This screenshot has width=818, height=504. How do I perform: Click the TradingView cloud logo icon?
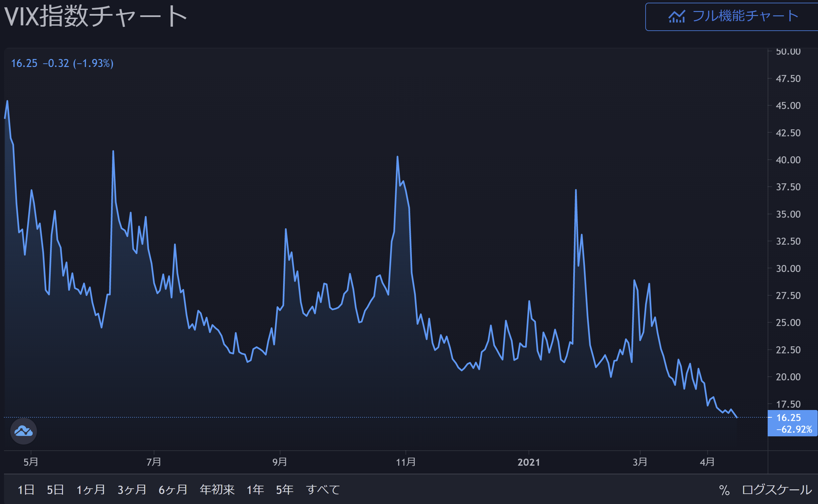(24, 431)
